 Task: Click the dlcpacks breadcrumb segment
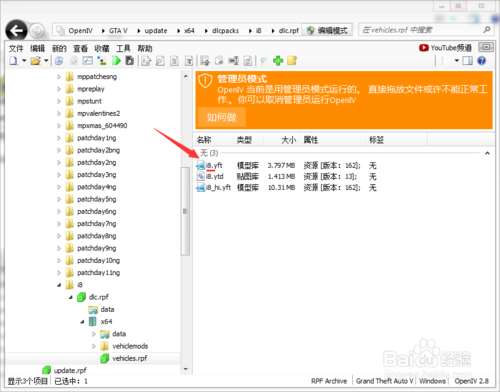[225, 31]
